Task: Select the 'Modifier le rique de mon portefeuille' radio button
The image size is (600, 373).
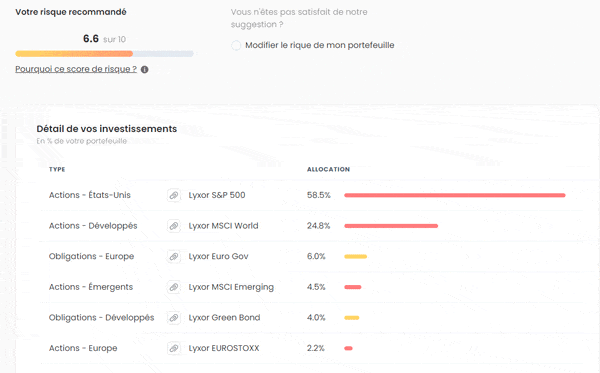Action: coord(236,46)
